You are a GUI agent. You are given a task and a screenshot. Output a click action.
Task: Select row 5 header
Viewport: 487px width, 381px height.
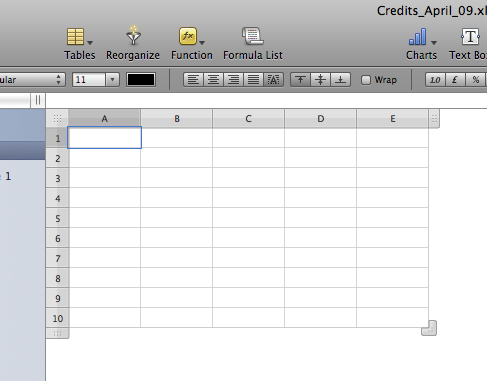(57, 218)
